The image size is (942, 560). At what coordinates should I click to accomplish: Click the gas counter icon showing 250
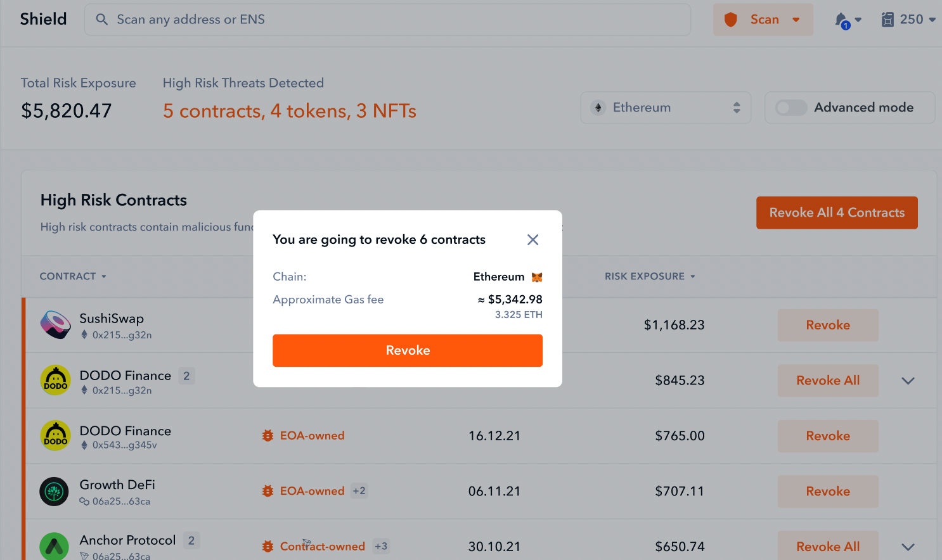pos(887,20)
